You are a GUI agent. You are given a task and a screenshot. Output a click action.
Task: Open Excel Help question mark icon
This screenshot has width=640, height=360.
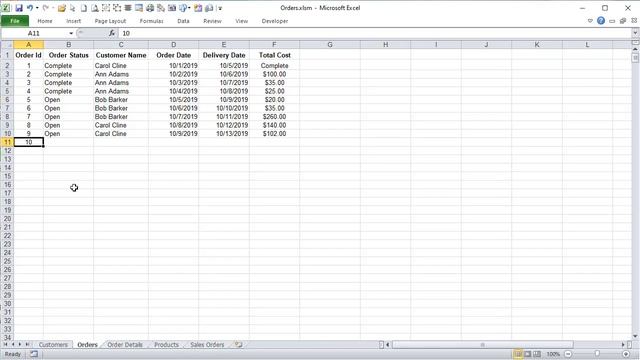(601, 21)
